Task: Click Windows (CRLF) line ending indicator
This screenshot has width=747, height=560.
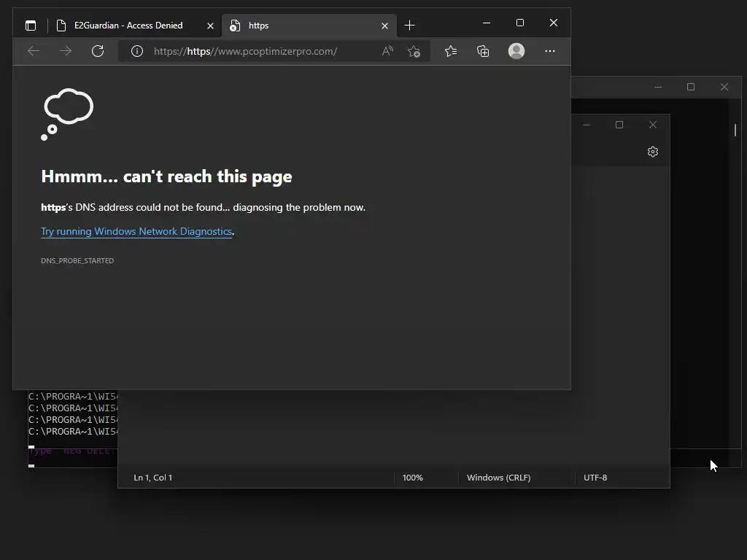Action: coord(498,478)
